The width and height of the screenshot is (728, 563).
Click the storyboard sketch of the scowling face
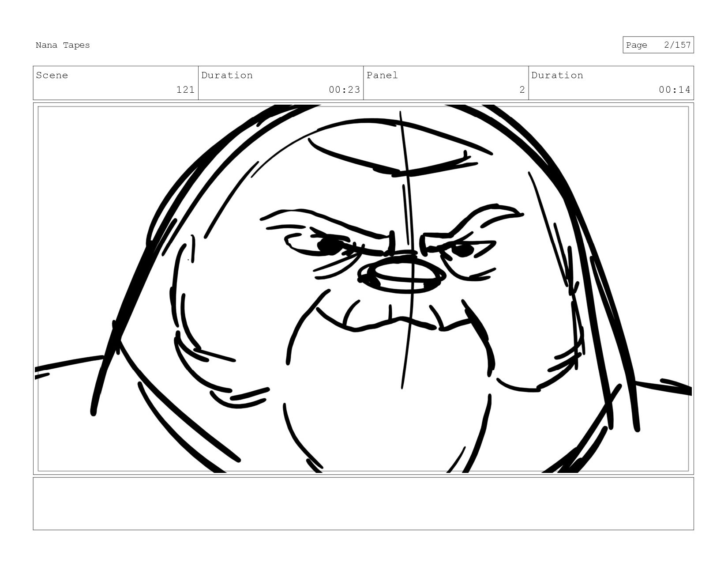pyautogui.click(x=363, y=289)
